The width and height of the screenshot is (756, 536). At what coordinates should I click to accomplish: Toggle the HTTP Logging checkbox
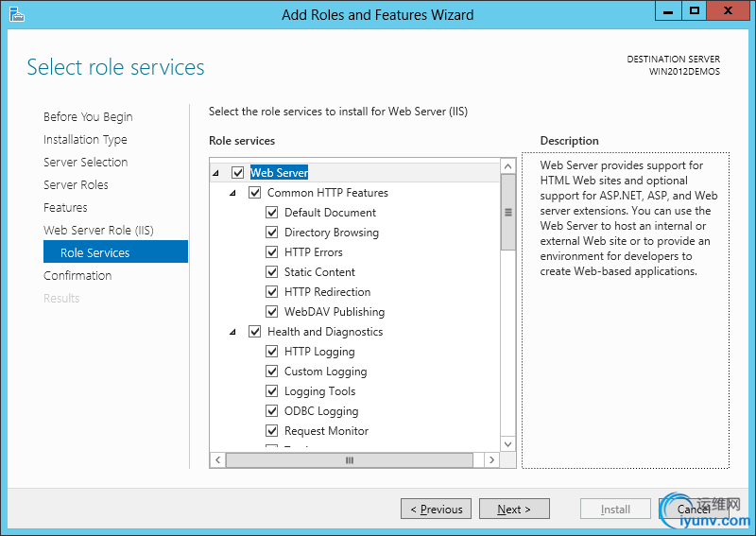click(272, 352)
